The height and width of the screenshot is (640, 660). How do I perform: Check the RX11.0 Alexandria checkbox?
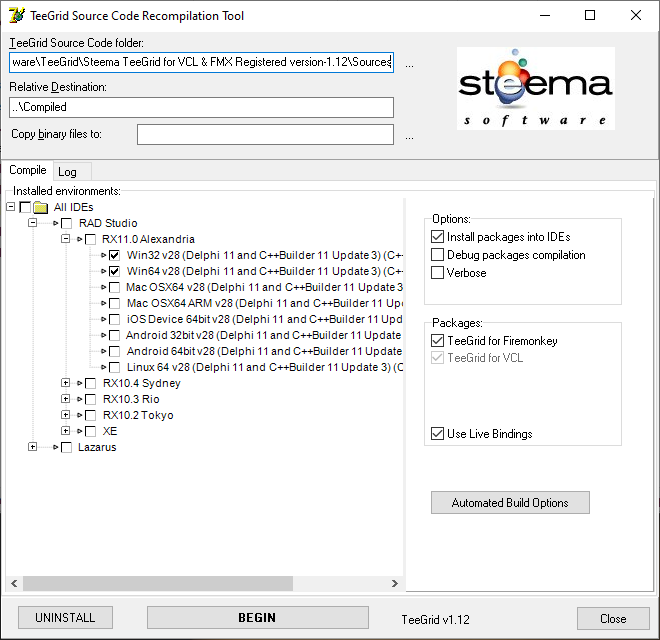(90, 239)
